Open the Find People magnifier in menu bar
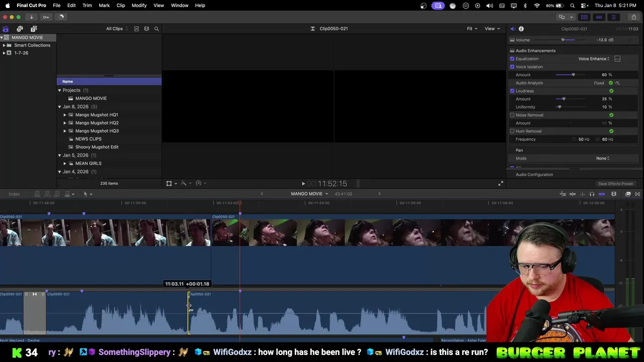This screenshot has height=362, width=644. click(573, 6)
